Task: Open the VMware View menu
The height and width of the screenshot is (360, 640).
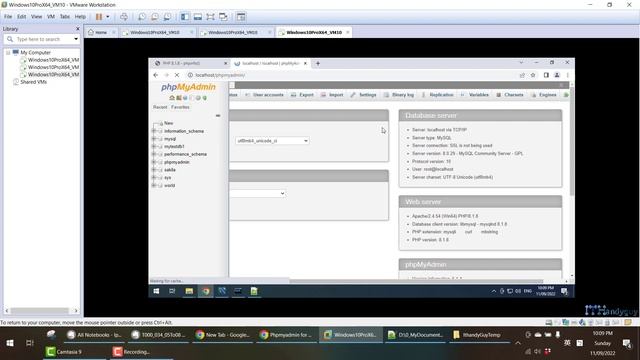Action: tap(36, 17)
